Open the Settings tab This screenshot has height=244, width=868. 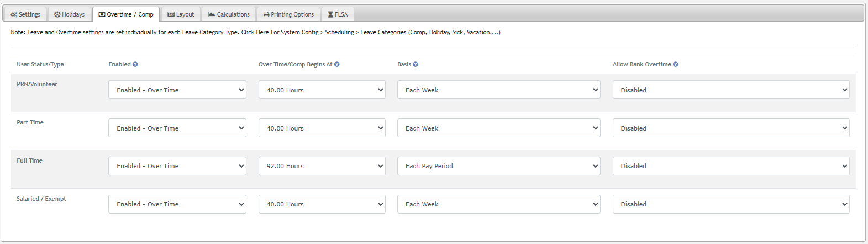pos(25,14)
